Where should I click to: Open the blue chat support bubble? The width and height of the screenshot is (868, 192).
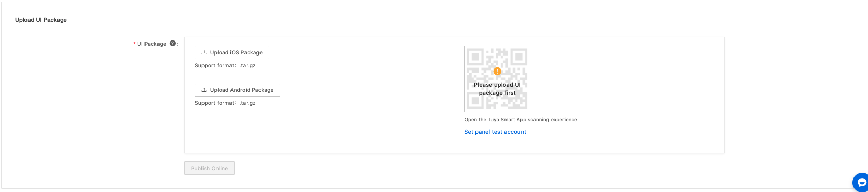click(861, 183)
